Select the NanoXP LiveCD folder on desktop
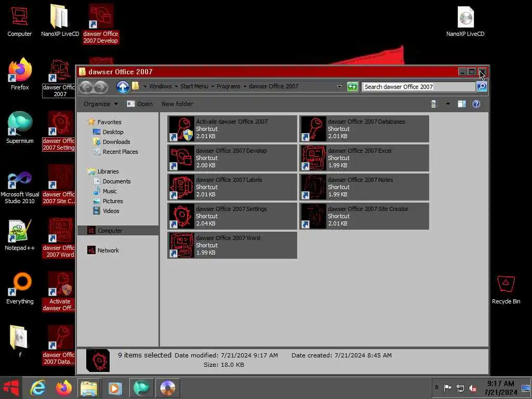The width and height of the screenshot is (532, 399). pos(60,21)
